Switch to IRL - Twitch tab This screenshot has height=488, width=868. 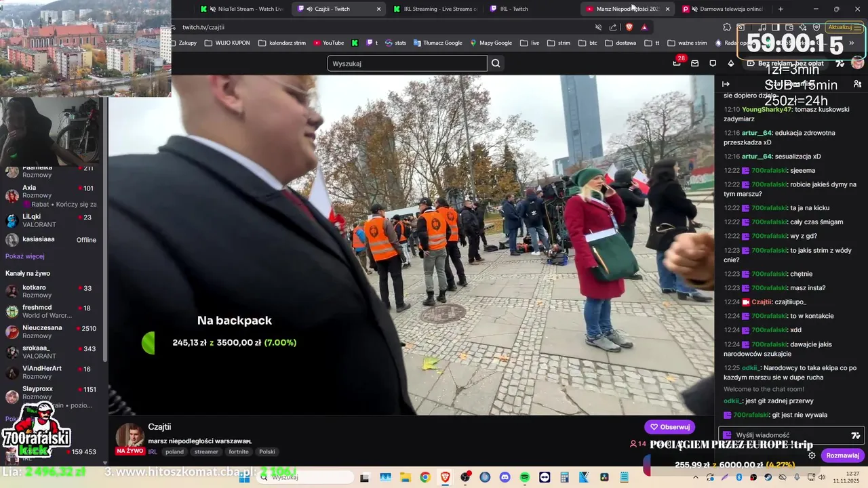point(531,9)
